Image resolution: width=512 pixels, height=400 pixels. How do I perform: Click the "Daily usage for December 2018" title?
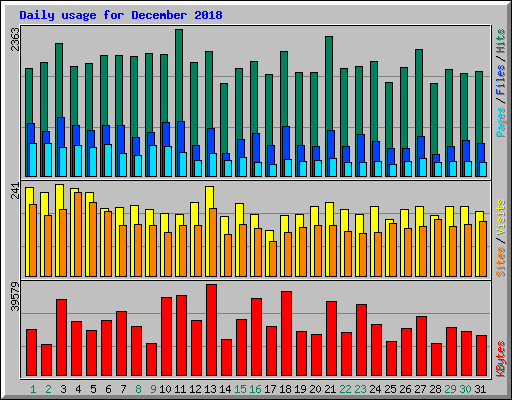coord(121,15)
